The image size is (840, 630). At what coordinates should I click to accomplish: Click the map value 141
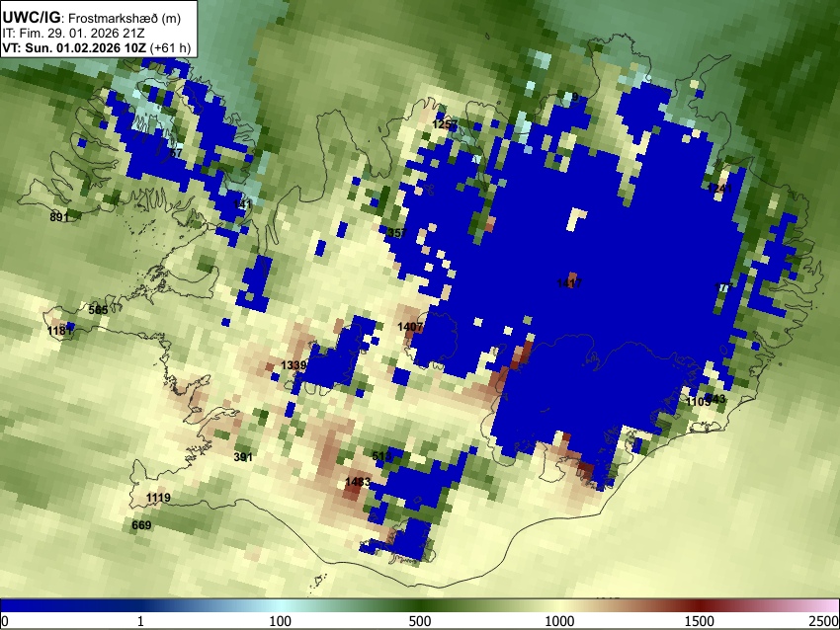click(x=243, y=204)
